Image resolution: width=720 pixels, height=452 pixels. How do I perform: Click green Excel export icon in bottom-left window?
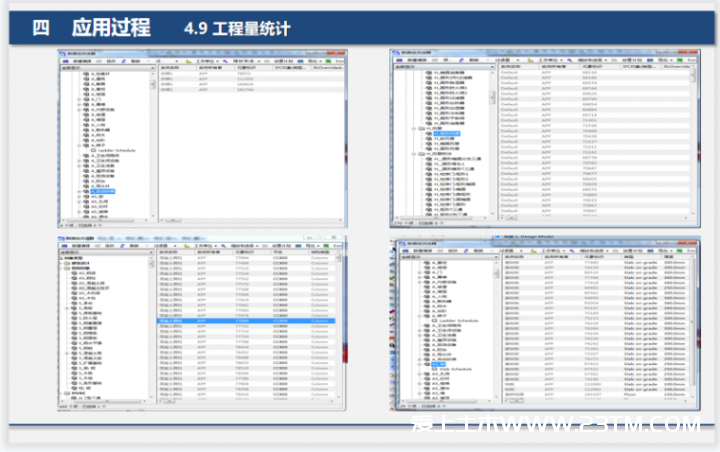(x=326, y=246)
